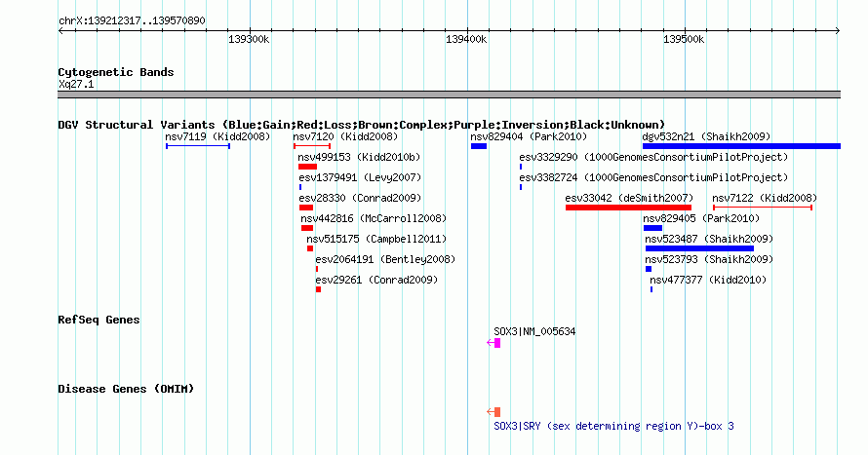Select the nsv523793 (Shaikh2009) blue marker
Image resolution: width=868 pixels, height=455 pixels.
649,269
